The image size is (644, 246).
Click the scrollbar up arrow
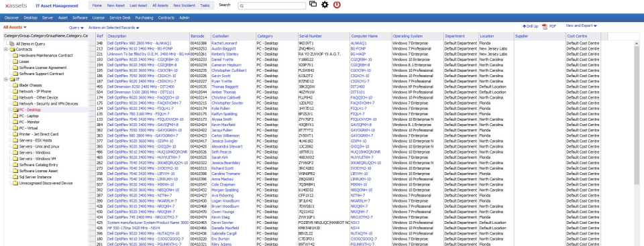click(x=637, y=43)
